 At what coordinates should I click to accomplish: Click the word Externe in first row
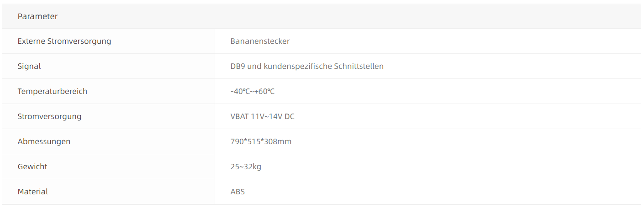31,41
